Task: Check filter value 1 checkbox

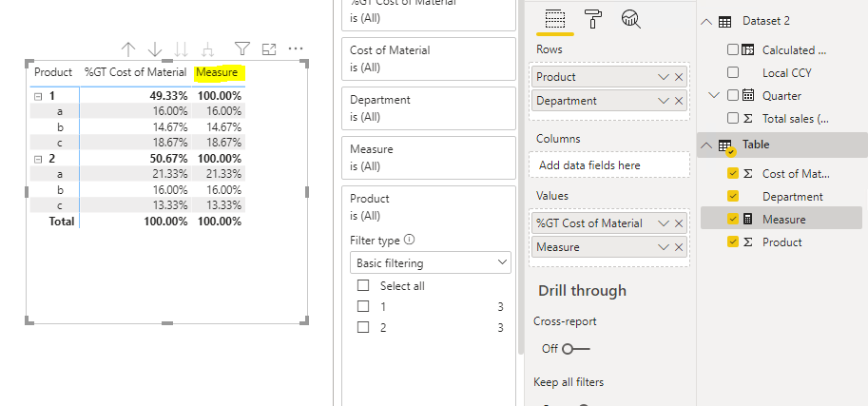Action: 363,306
